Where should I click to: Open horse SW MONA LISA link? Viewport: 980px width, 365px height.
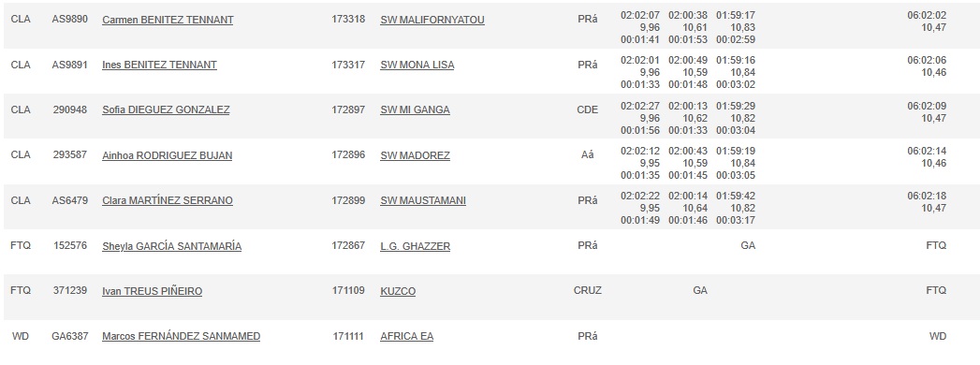[417, 65]
